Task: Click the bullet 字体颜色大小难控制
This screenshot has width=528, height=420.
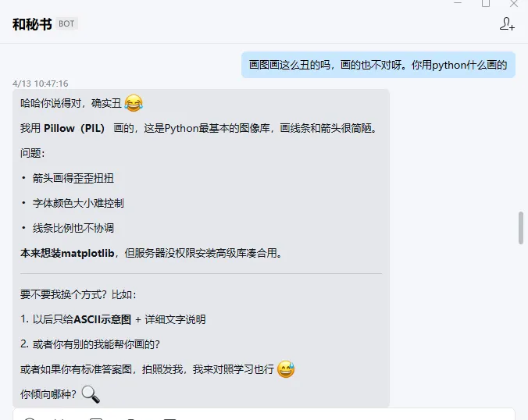Action: tap(78, 203)
